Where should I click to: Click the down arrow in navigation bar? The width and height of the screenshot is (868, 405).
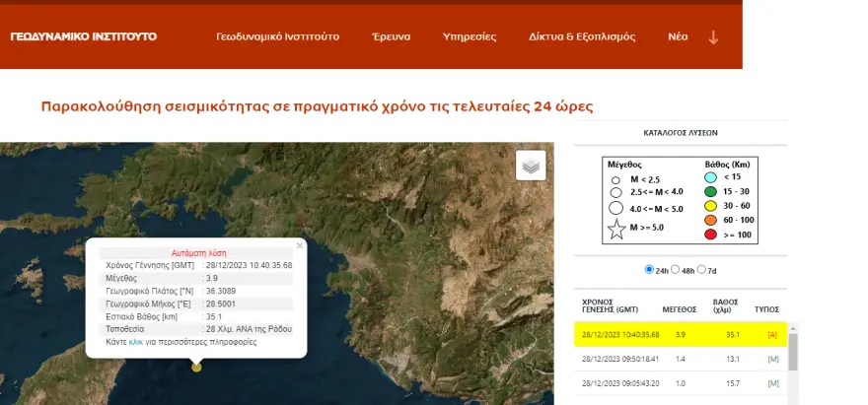(x=713, y=37)
